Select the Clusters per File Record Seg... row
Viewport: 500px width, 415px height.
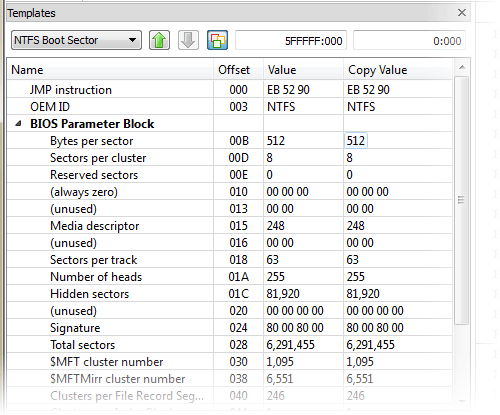(230, 396)
